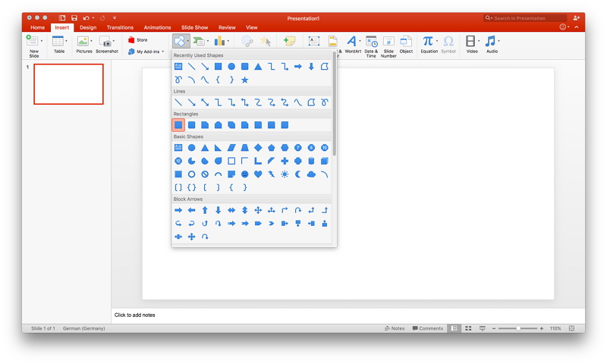607x364 pixels.
Task: Select the cloud shape in Basic Shapes
Action: tap(311, 174)
